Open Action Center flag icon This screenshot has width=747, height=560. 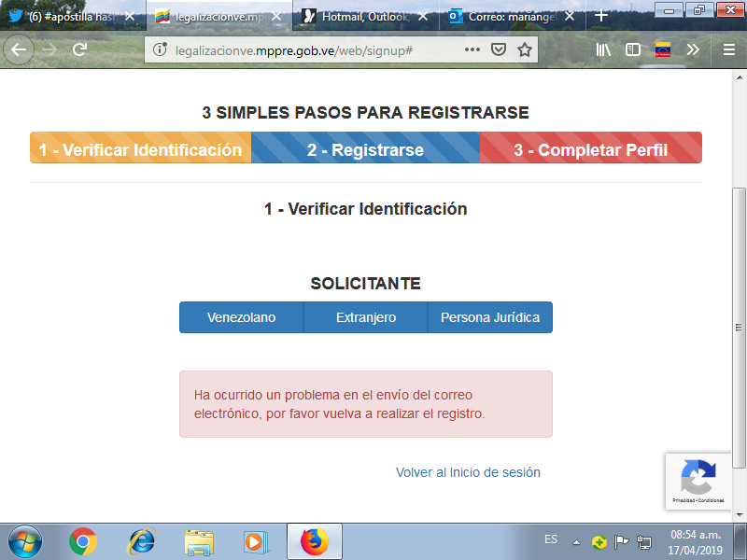coord(622,542)
